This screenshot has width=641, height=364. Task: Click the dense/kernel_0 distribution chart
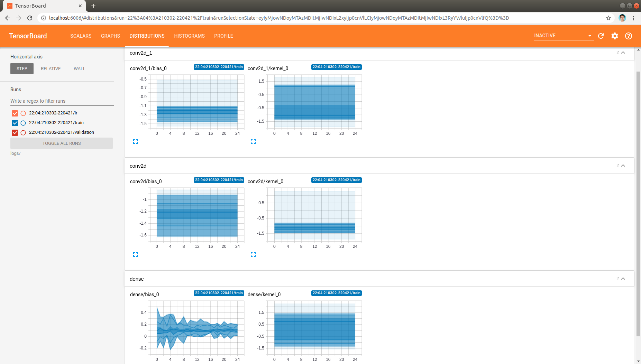315,328
